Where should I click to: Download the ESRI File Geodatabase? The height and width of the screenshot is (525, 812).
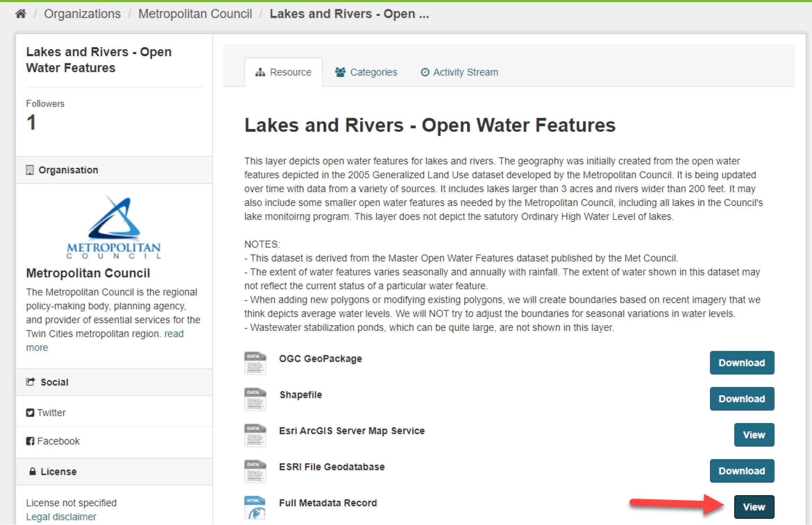pos(742,471)
